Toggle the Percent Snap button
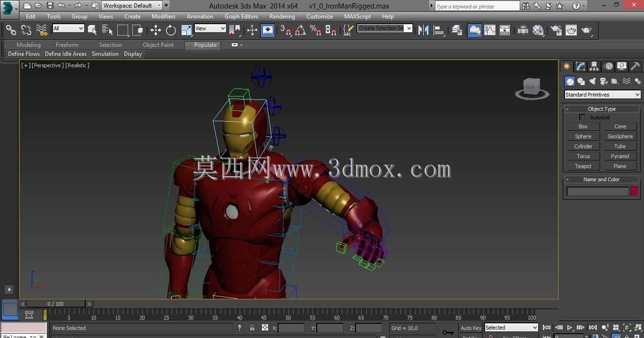 tap(316, 30)
